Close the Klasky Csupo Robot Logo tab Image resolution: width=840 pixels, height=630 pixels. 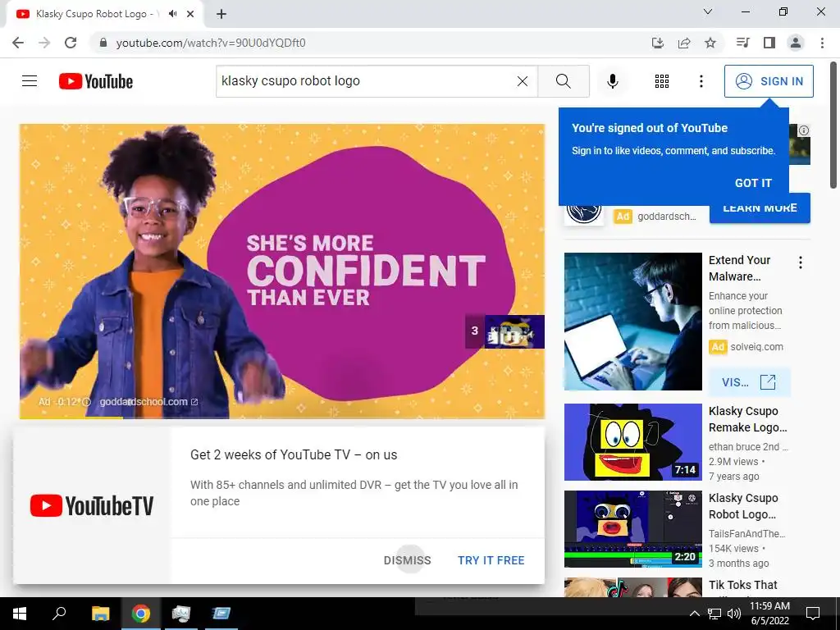click(189, 14)
